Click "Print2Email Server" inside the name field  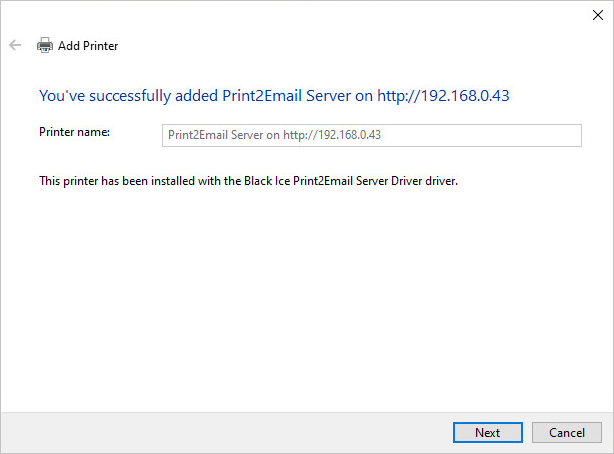[215, 134]
